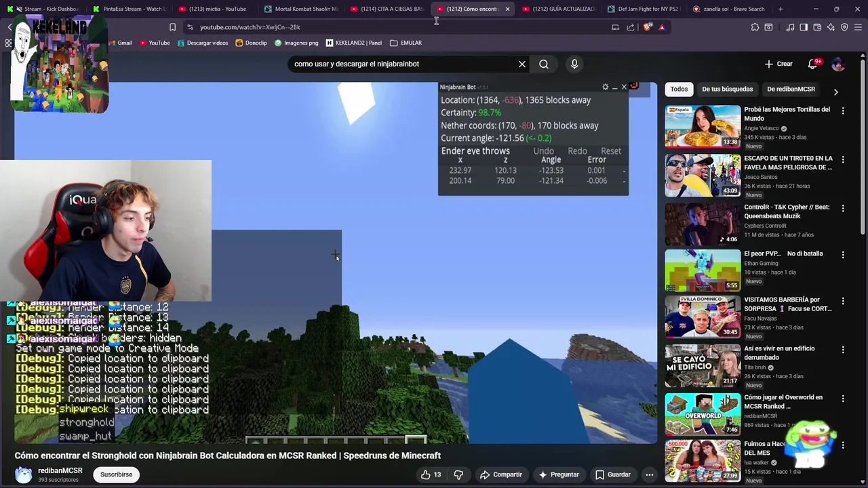Open VISITAMOS BARBERÍA por SORPRESA video
This screenshot has width=868, height=488.
(703, 317)
